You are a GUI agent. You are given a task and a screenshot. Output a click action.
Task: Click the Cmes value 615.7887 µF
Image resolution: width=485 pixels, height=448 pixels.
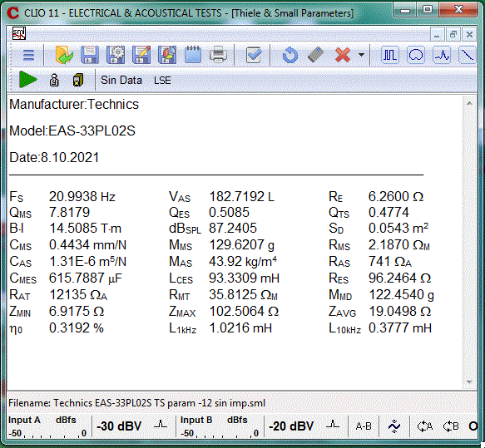coord(86,278)
